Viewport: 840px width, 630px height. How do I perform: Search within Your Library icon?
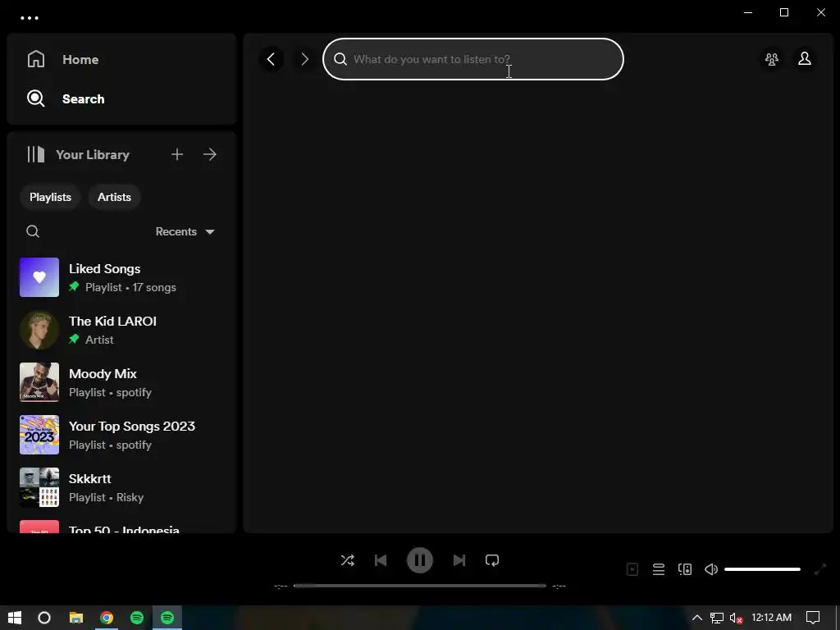click(x=33, y=231)
